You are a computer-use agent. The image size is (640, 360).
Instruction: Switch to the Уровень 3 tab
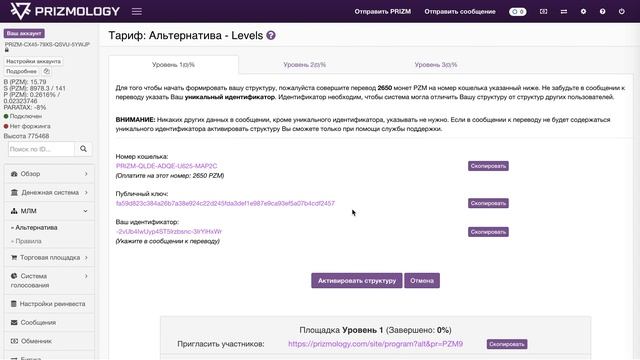(436, 64)
